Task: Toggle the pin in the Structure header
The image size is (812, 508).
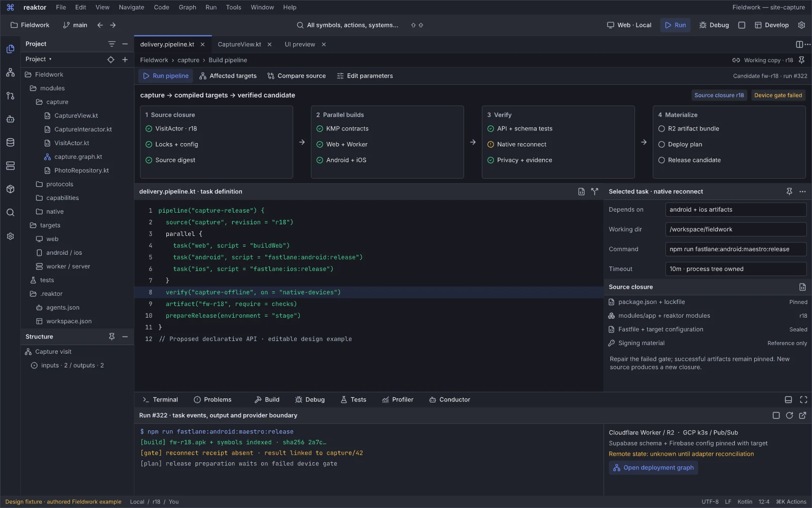Action: click(x=112, y=336)
